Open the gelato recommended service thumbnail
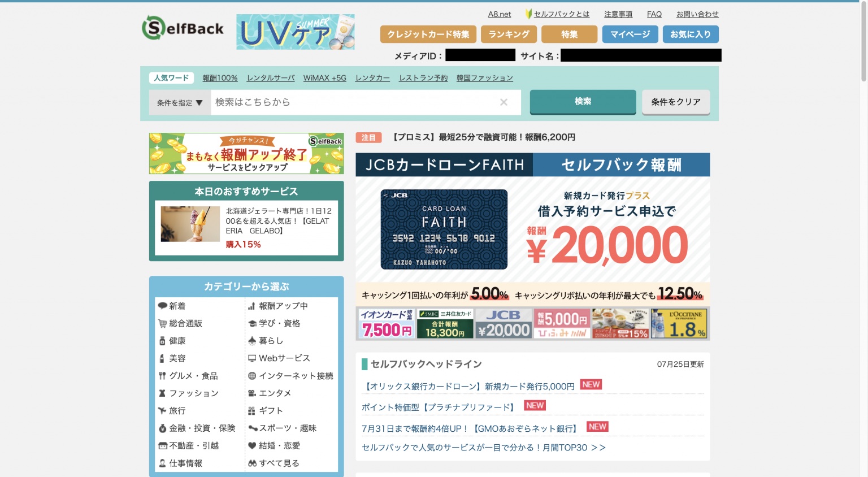 pyautogui.click(x=190, y=224)
